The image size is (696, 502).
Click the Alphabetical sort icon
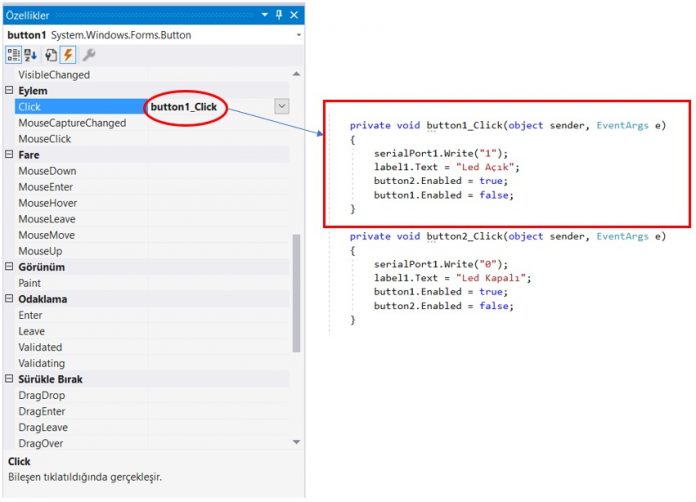[x=32, y=55]
